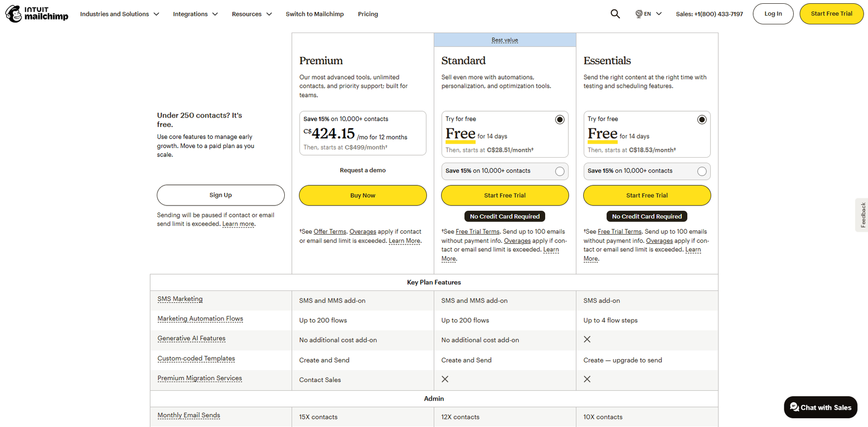This screenshot has width=868, height=427.
Task: Click the Premium Migration X under Standard
Action: coord(445,379)
